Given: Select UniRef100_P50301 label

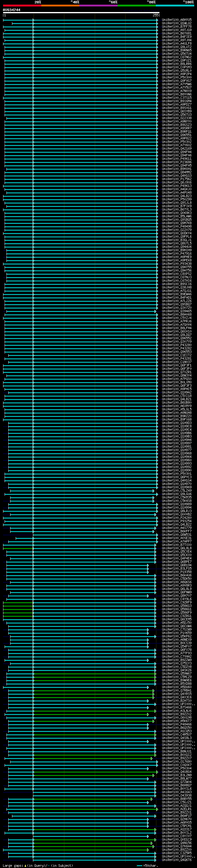Looking at the screenshot, I should point(177,474).
